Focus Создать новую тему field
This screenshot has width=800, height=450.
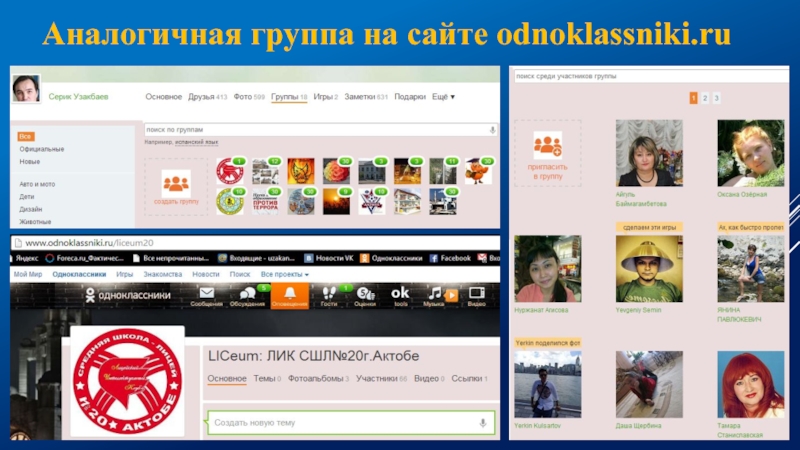point(351,422)
